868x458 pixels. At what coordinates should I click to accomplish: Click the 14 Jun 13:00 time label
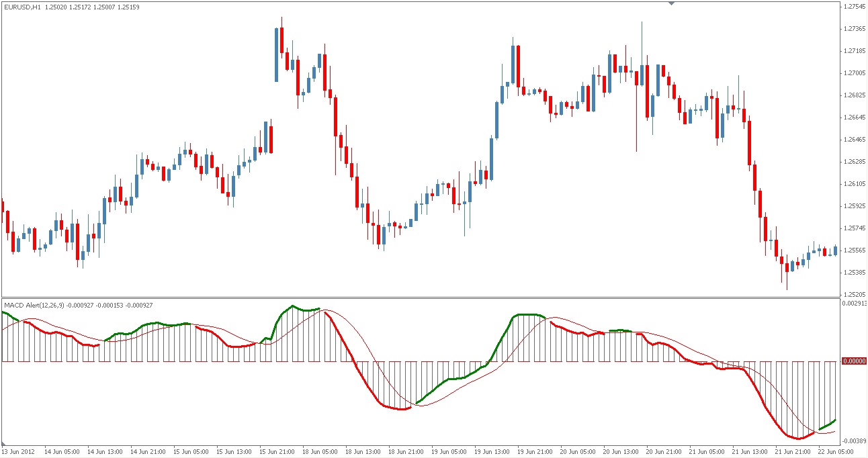[x=105, y=451]
